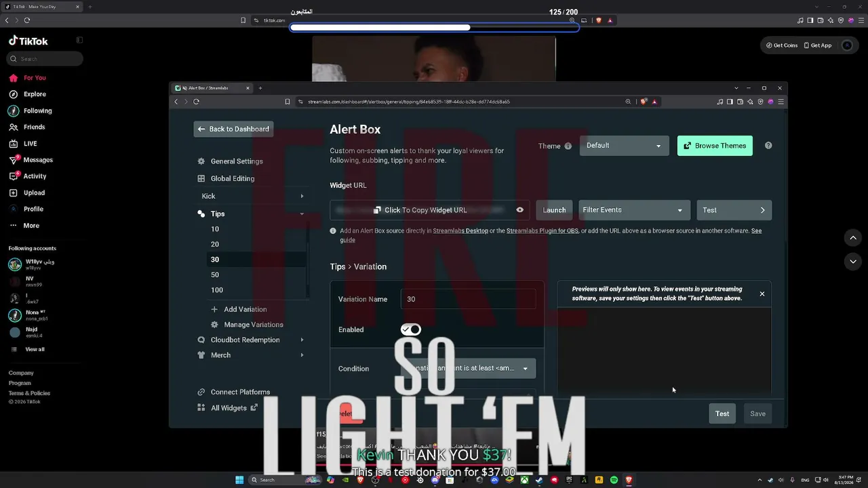The image size is (868, 488).
Task: Click the bottom Test button
Action: [722, 413]
